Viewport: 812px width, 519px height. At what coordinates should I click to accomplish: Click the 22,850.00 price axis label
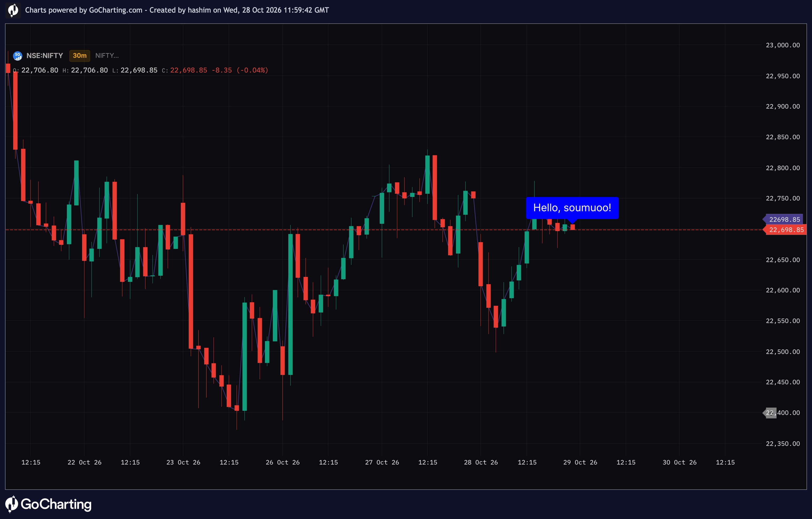(x=783, y=137)
